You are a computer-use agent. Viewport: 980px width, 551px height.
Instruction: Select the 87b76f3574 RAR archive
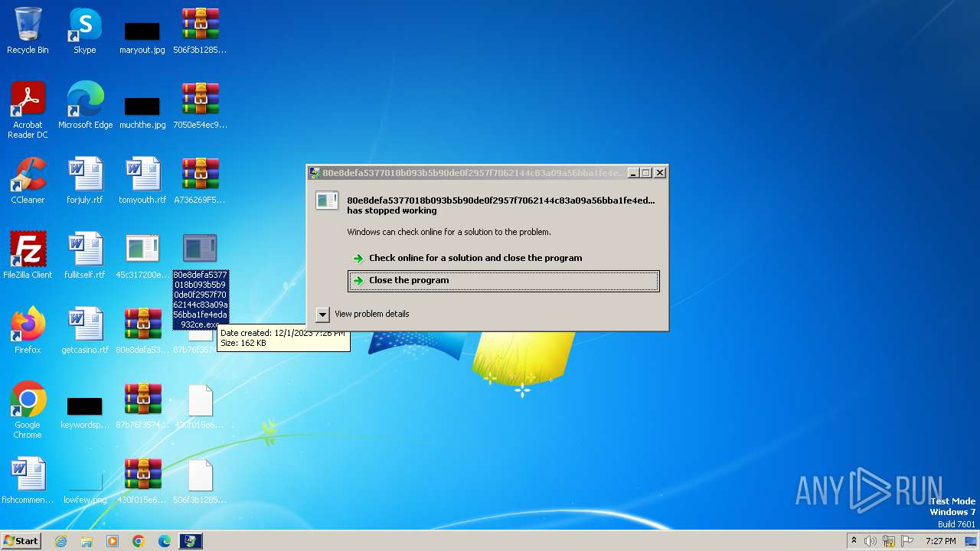pos(142,406)
